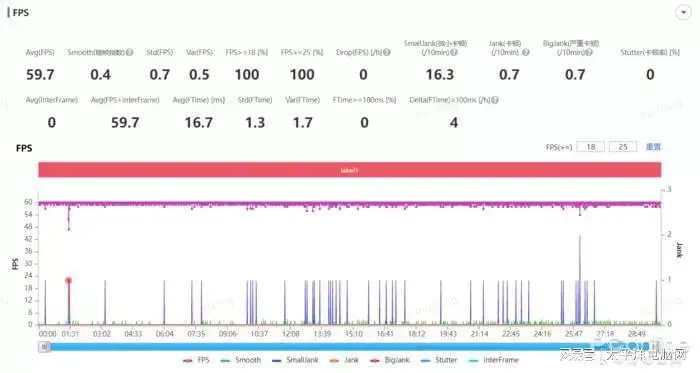Click the Smooth value 0.4
The image size is (700, 373).
pos(100,75)
